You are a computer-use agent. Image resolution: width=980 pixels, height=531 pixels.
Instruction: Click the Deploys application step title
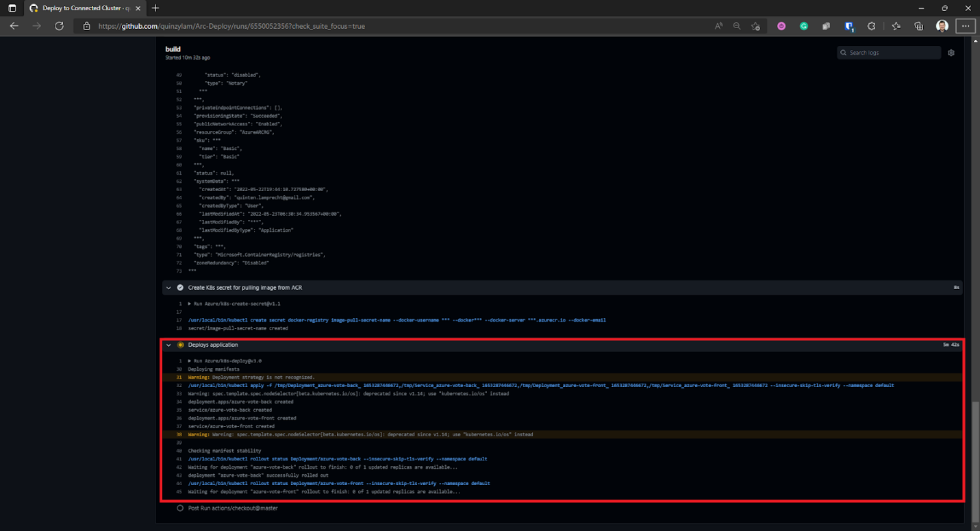tap(213, 345)
